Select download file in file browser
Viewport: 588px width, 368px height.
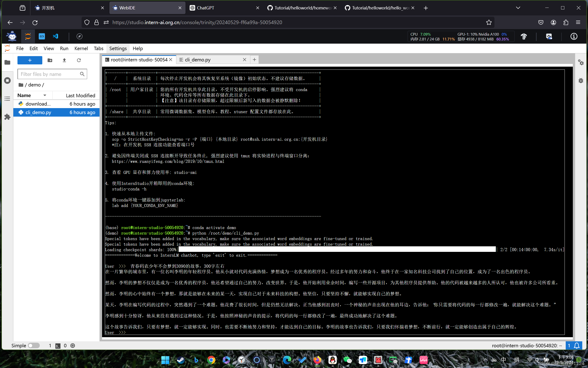(x=38, y=104)
